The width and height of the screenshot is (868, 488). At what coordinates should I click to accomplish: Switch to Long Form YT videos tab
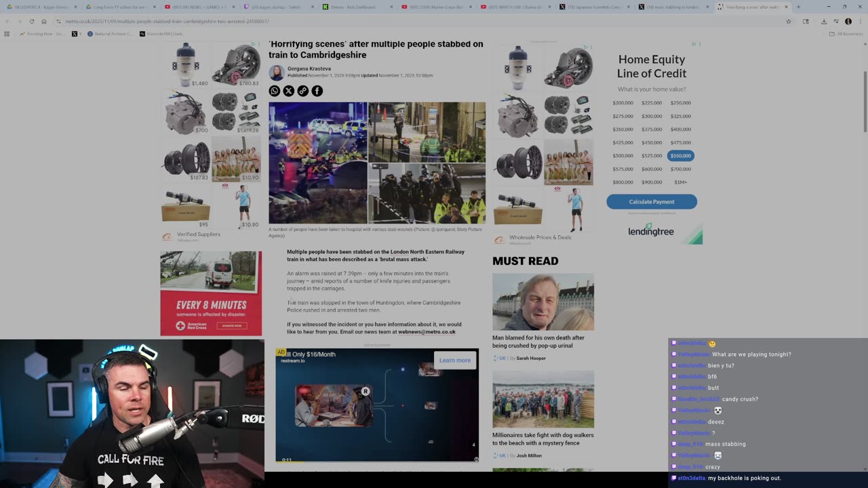click(x=121, y=7)
